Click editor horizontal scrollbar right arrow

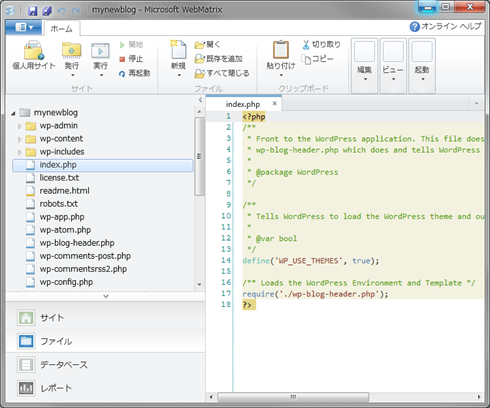pyautogui.click(x=479, y=397)
